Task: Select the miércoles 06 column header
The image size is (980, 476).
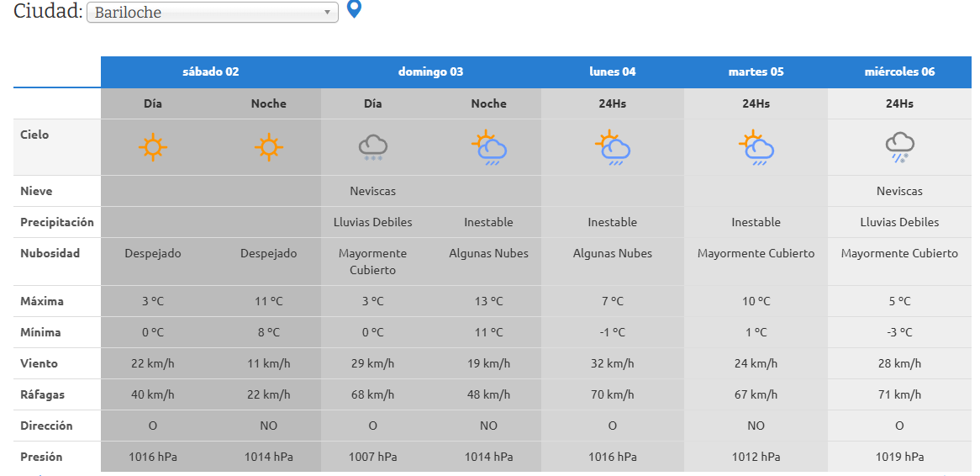Action: tap(899, 71)
